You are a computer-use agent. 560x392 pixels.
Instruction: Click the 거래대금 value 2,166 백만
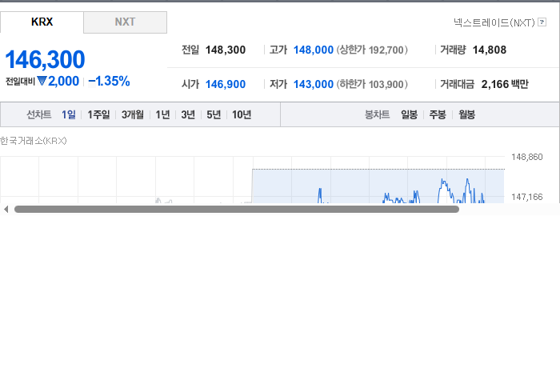point(505,84)
